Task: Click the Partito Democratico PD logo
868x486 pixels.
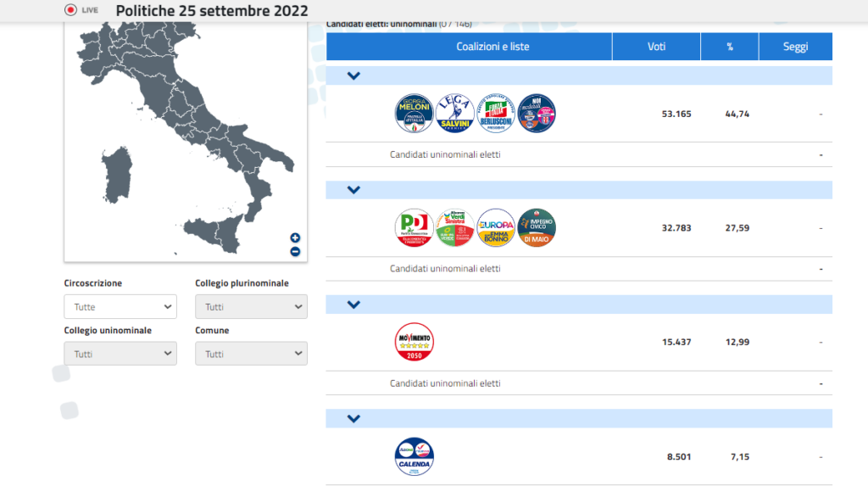Action: [x=414, y=228]
